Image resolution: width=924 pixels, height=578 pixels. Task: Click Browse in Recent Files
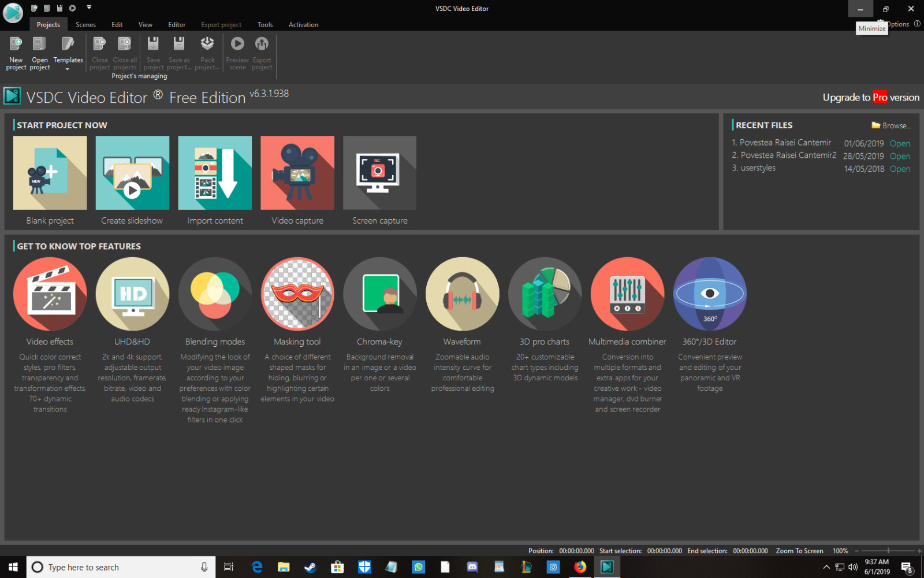tap(891, 125)
